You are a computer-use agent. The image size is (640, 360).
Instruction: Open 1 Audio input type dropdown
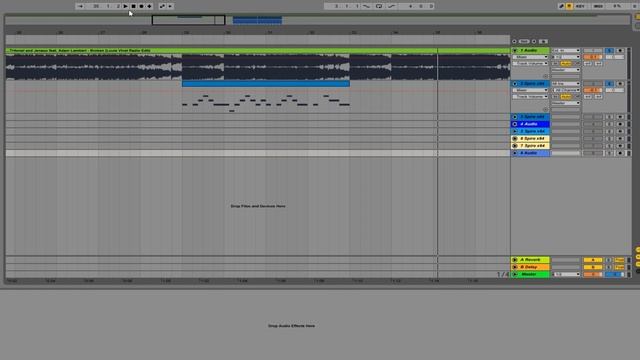click(566, 50)
